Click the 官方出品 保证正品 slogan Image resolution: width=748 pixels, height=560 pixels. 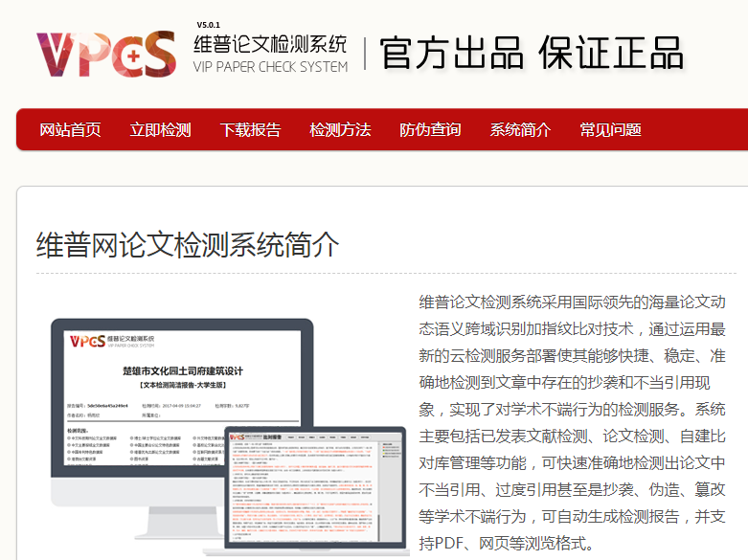click(x=532, y=53)
